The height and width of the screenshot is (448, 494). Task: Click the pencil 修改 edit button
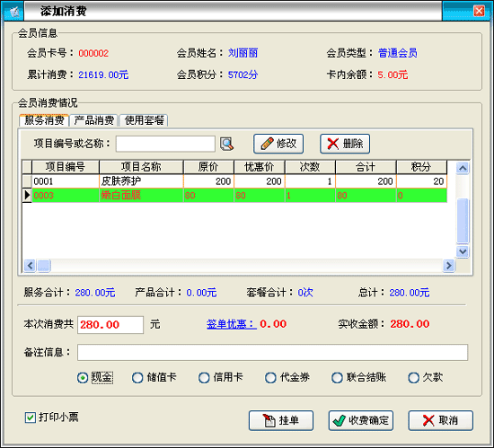(278, 144)
